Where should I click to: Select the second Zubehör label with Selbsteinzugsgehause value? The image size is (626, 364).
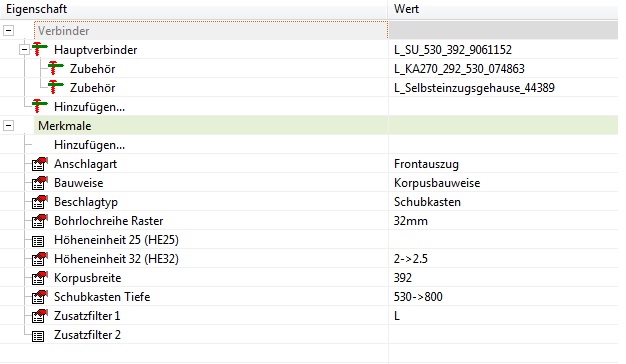point(92,88)
